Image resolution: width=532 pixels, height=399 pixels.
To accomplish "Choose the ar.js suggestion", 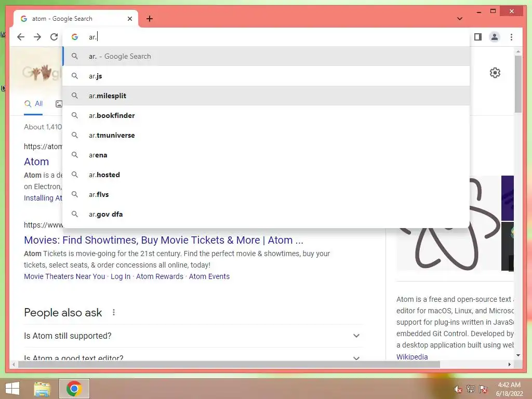I will pos(267,76).
